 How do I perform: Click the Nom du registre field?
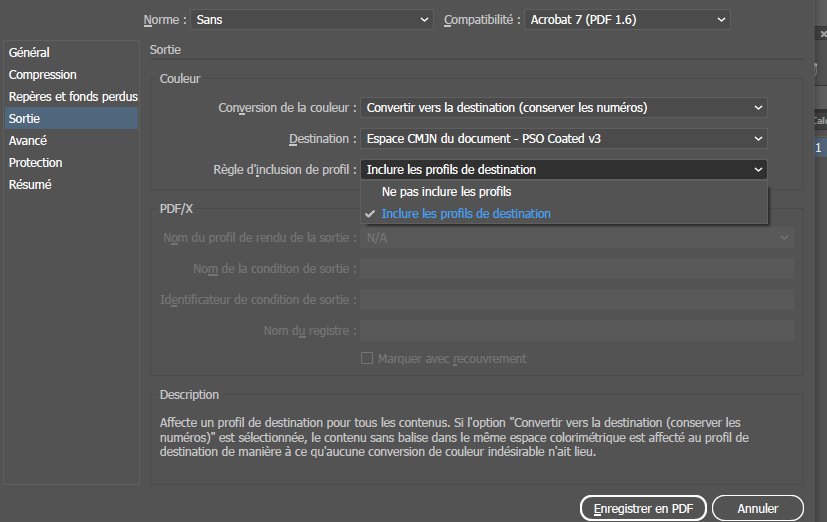pos(577,331)
